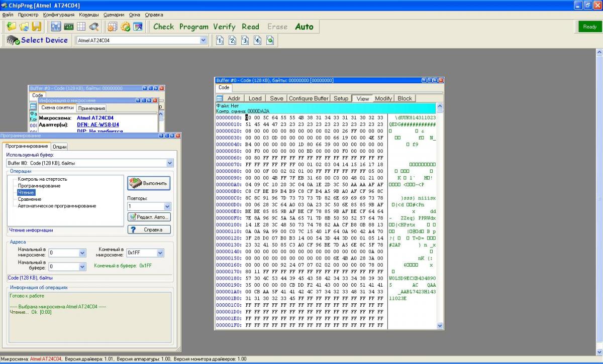
Task: Switch to the Примечания tab in chip info window
Action: [x=91, y=108]
